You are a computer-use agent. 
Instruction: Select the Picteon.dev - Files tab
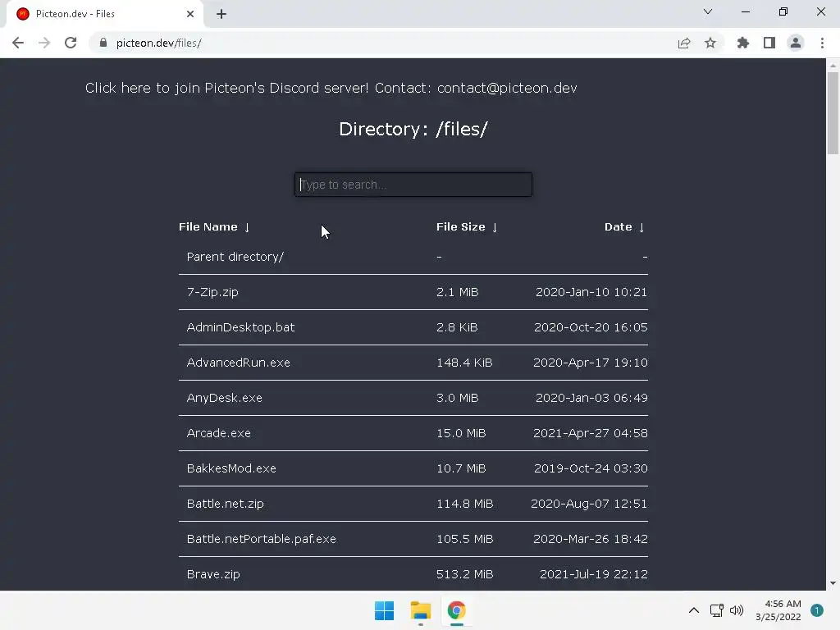pyautogui.click(x=105, y=14)
